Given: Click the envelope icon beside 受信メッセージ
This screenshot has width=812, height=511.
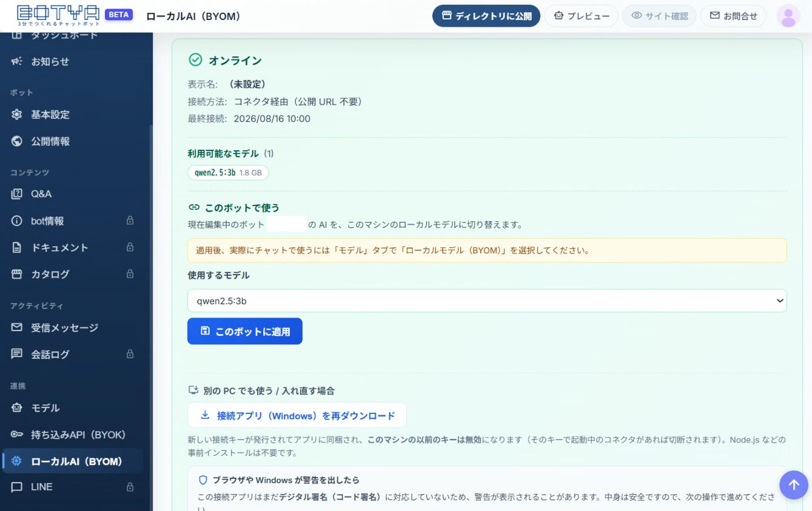Looking at the screenshot, I should click(17, 327).
